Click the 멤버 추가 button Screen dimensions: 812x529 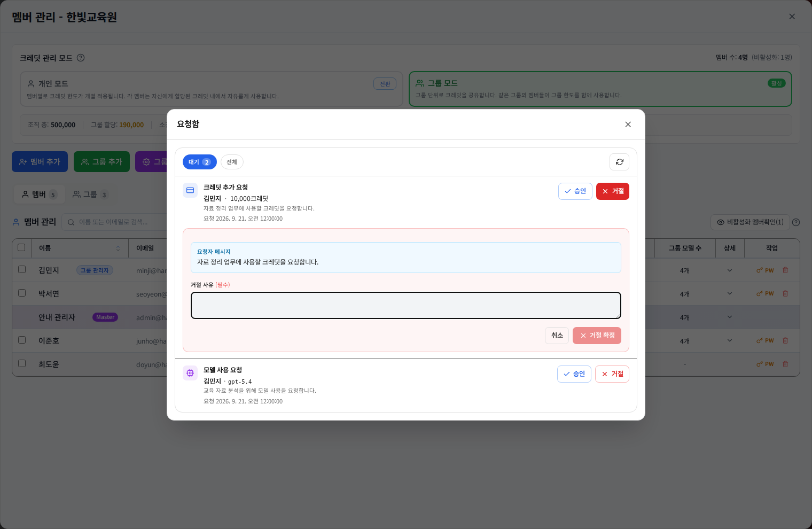40,161
